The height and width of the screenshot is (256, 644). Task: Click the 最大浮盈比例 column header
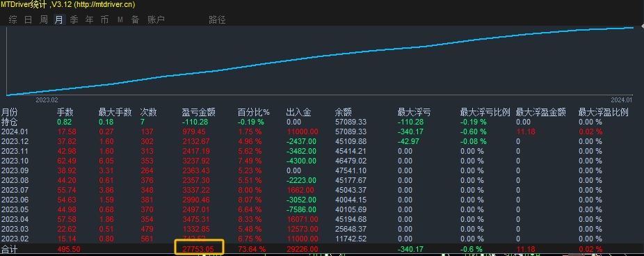[604, 112]
